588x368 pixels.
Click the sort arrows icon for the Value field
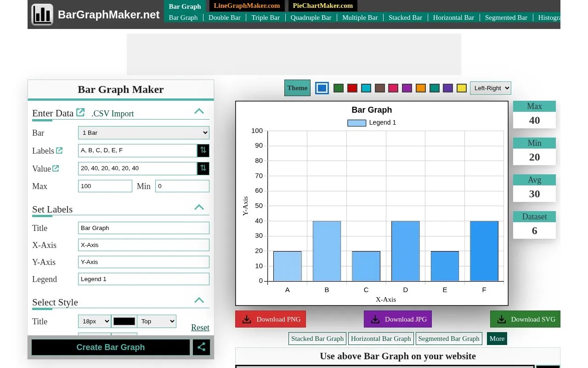(x=204, y=168)
